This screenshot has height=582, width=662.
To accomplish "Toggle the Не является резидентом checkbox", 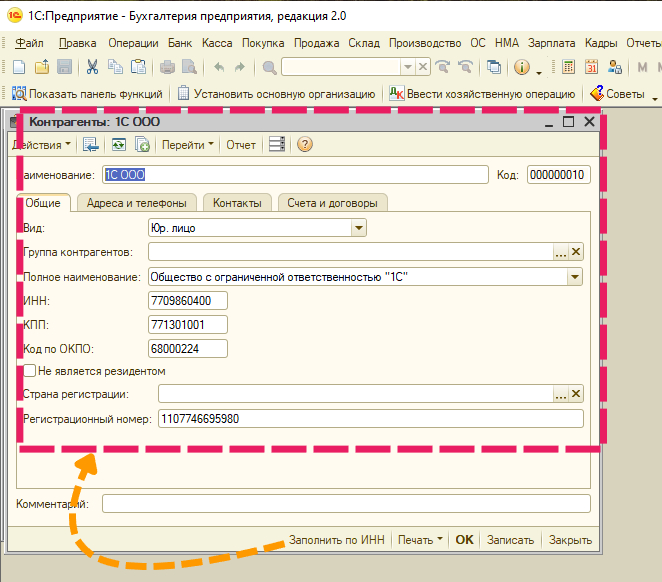I will [29, 371].
